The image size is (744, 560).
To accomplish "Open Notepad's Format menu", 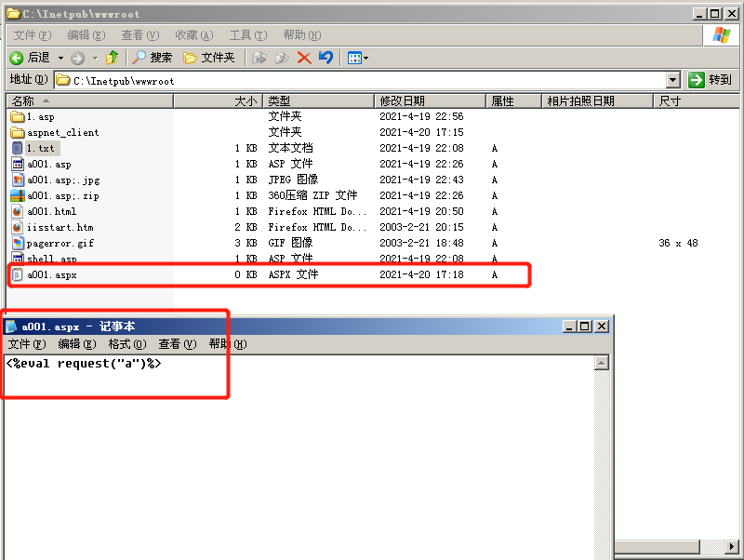I will [127, 344].
